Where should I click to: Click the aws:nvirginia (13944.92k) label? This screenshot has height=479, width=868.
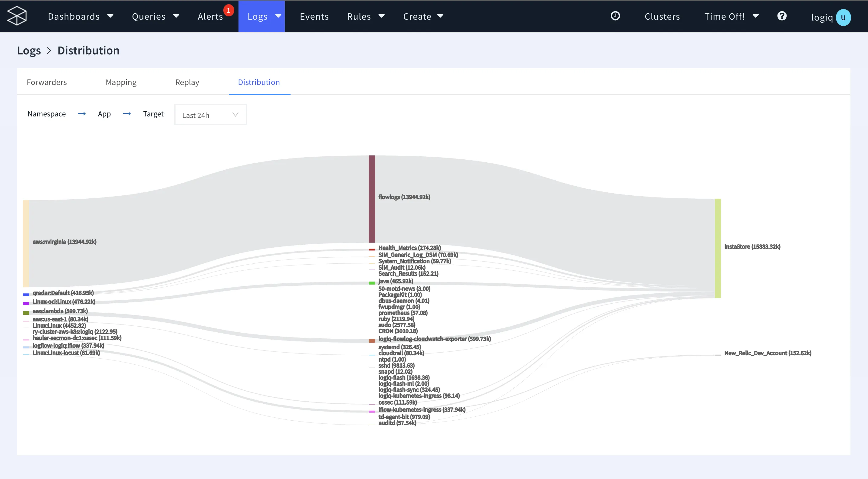64,242
